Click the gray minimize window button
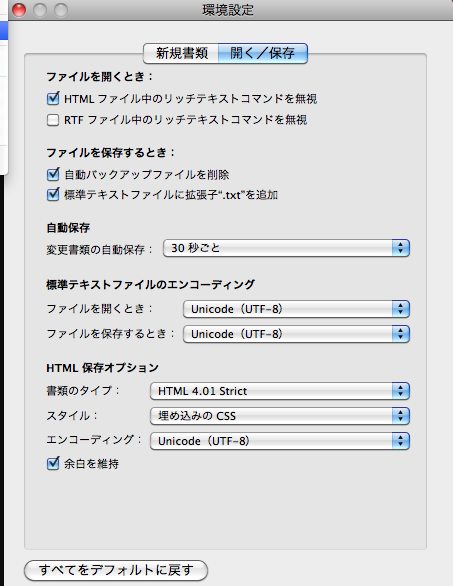Viewport: 453px width, 586px height. tap(40, 10)
